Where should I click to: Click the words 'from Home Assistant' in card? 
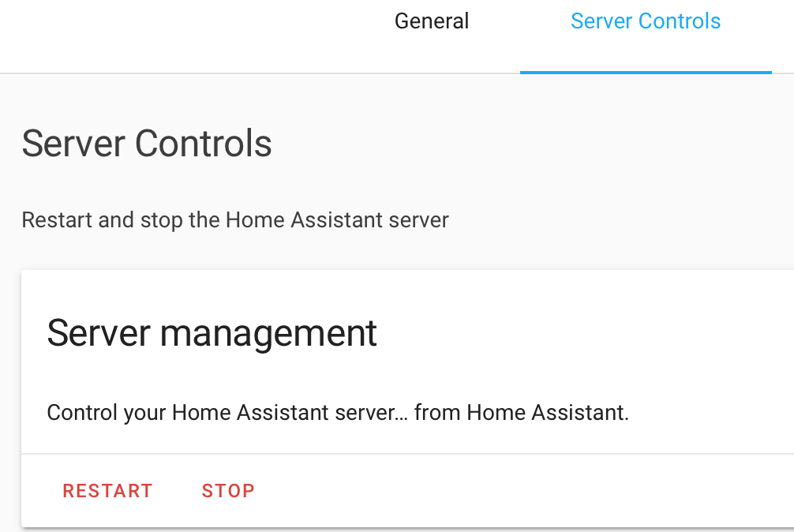pyautogui.click(x=522, y=412)
